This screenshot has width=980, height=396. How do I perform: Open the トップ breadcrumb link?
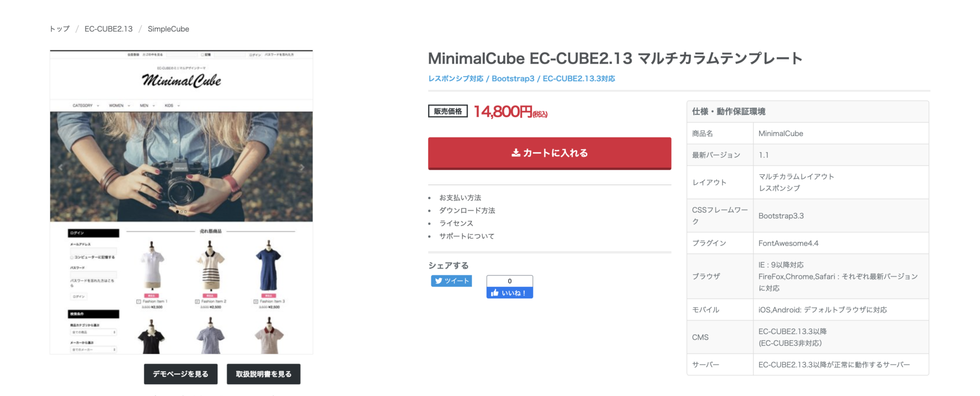(60, 29)
